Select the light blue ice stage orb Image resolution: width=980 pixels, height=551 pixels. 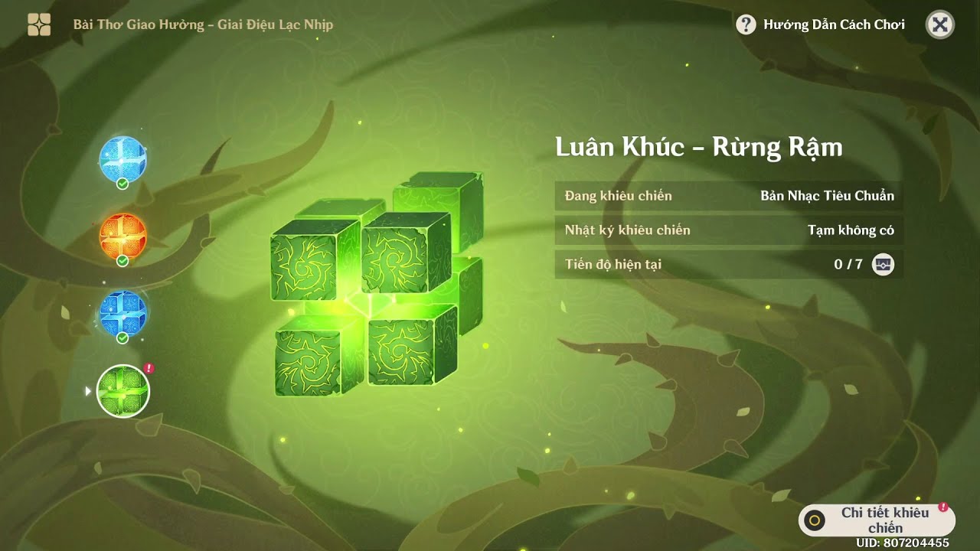122,158
